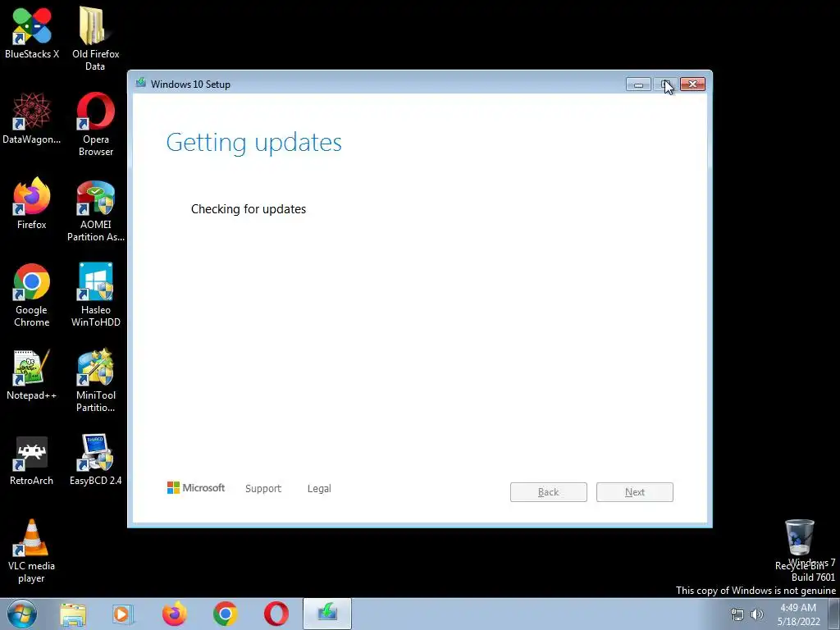Open the volume speaker tray icon
This screenshot has height=630, width=840.
756,614
